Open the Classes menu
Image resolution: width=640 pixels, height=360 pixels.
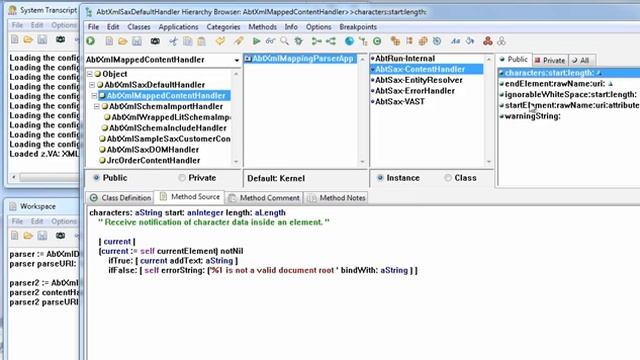click(x=139, y=27)
